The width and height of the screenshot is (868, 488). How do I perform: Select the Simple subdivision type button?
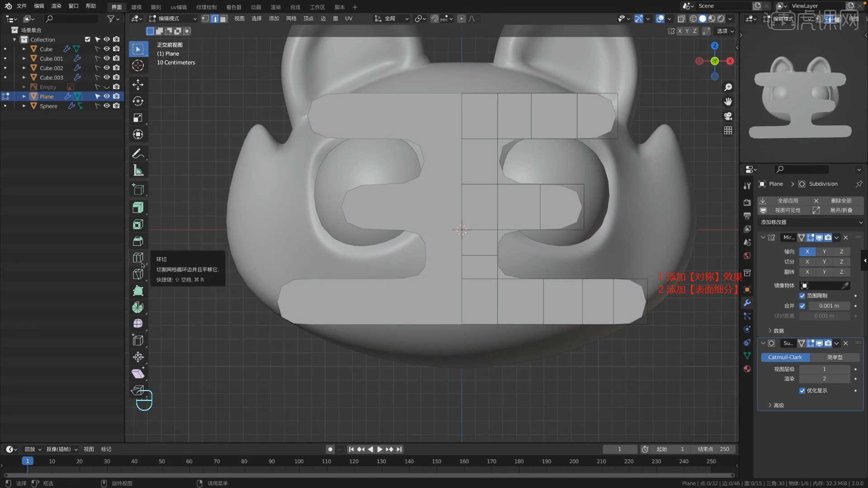click(x=835, y=357)
